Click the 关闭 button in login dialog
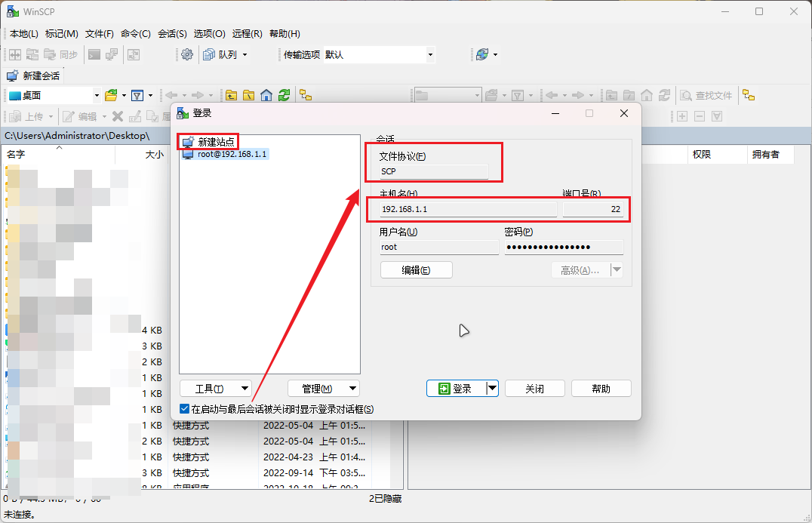This screenshot has height=523, width=812. [x=534, y=389]
